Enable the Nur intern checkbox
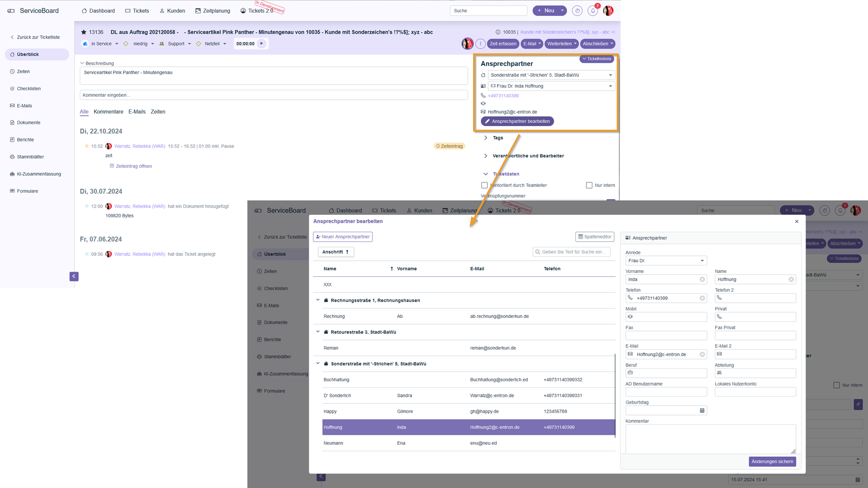This screenshot has height=488, width=868. click(x=589, y=185)
